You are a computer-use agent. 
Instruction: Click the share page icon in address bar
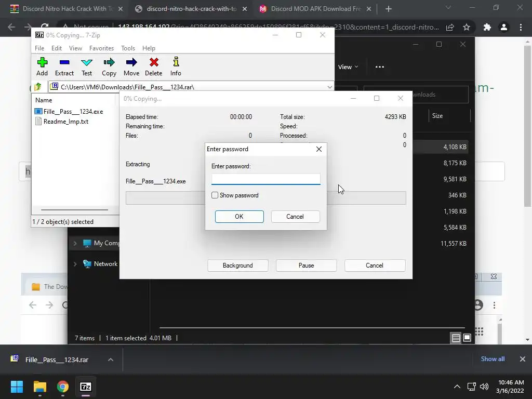450,27
